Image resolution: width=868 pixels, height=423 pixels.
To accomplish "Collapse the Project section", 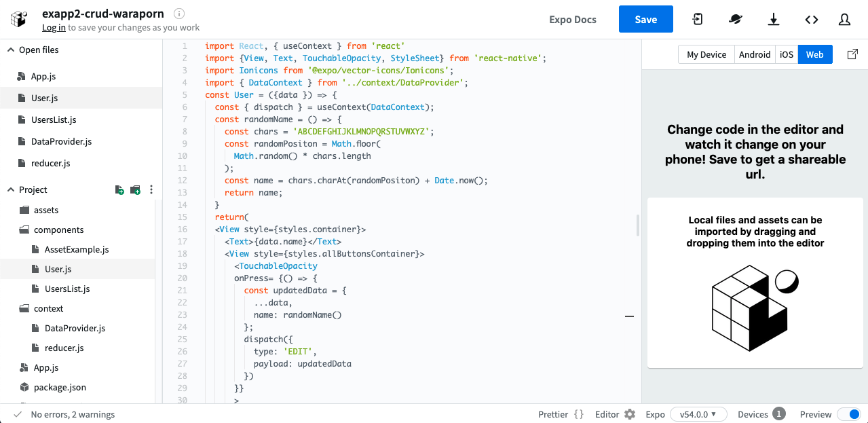I will pos(11,190).
